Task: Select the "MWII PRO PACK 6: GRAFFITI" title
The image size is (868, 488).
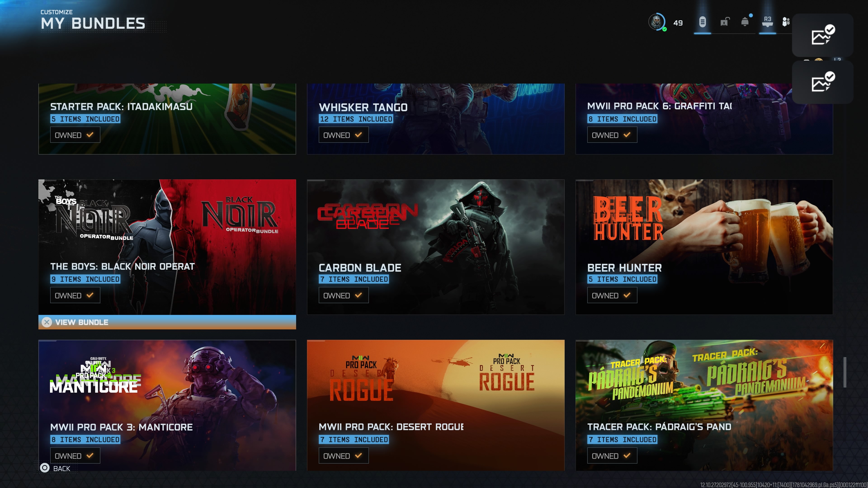Action: pyautogui.click(x=659, y=106)
